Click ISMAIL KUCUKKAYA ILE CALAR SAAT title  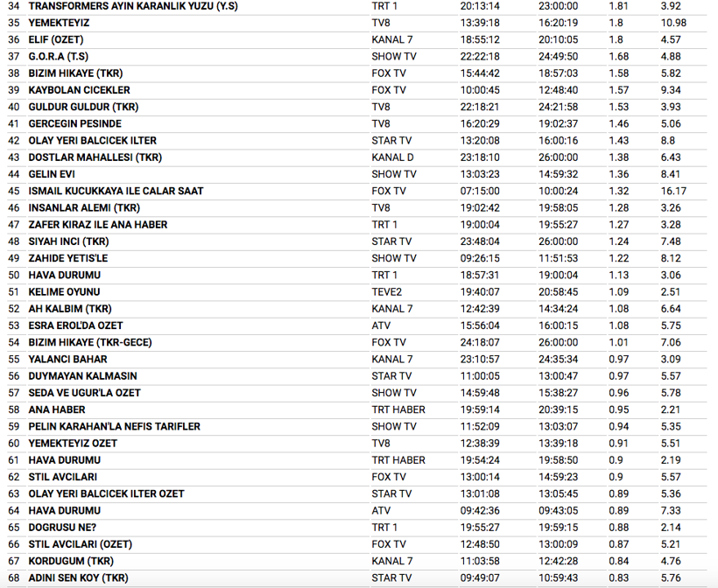(x=118, y=191)
